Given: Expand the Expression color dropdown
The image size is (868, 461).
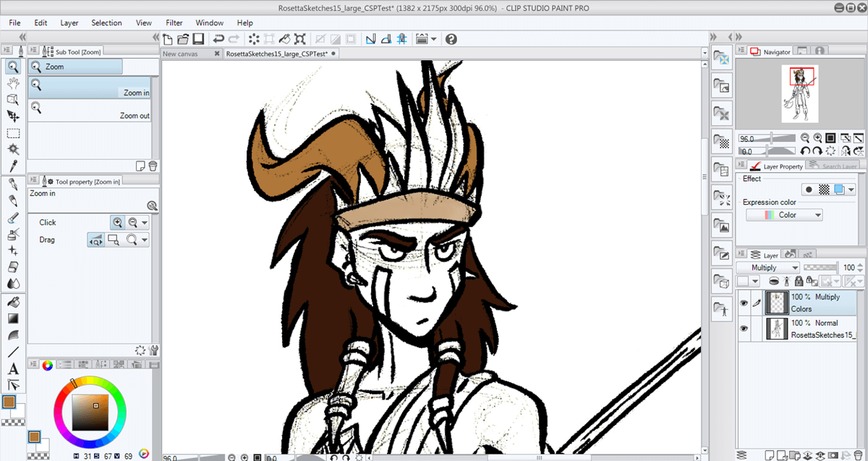Looking at the screenshot, I should [x=784, y=215].
